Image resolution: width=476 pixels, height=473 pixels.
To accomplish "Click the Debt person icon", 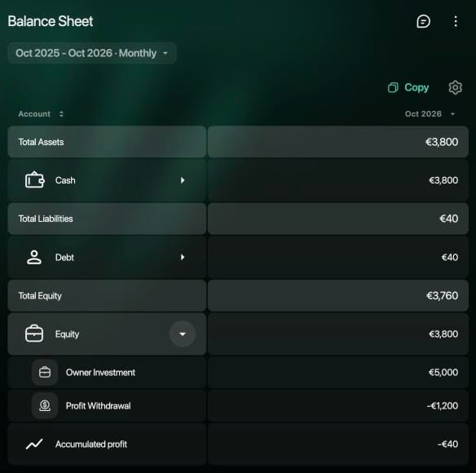I will click(x=34, y=258).
